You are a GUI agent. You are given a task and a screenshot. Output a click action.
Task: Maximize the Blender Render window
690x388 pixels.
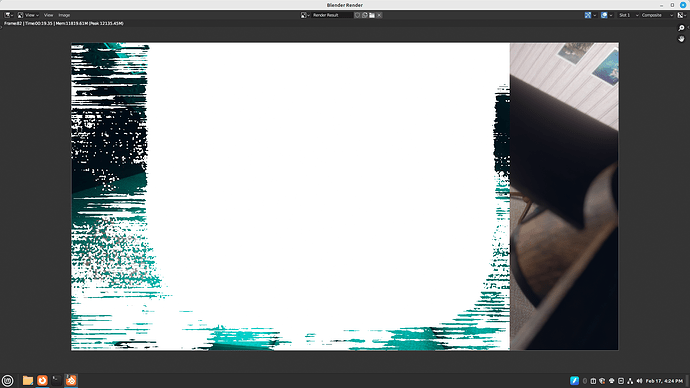click(672, 5)
